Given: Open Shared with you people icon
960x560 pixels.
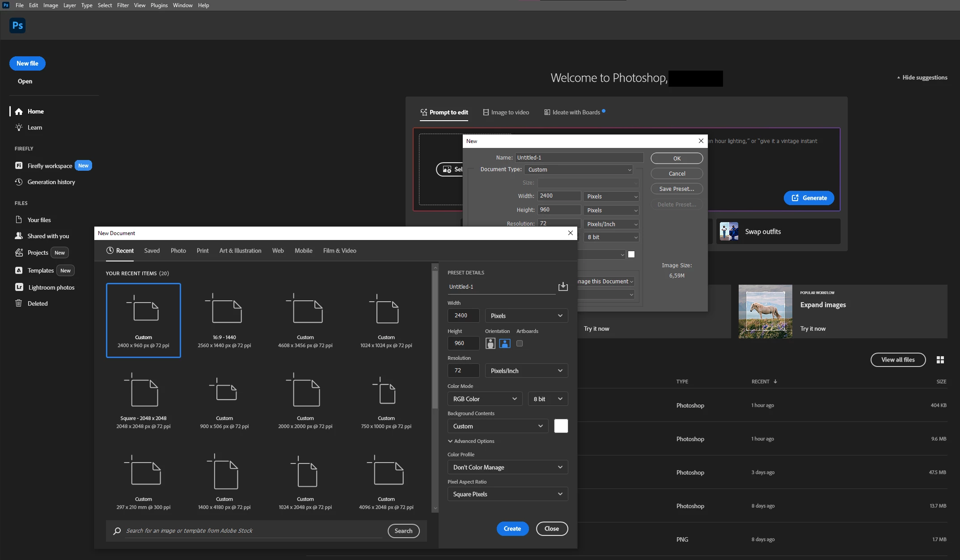Looking at the screenshot, I should click(19, 236).
